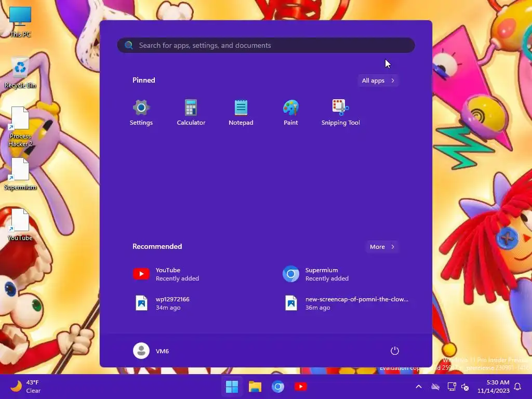Open File Explorer from taskbar
Viewport: 532px width, 399px height.
(x=255, y=387)
